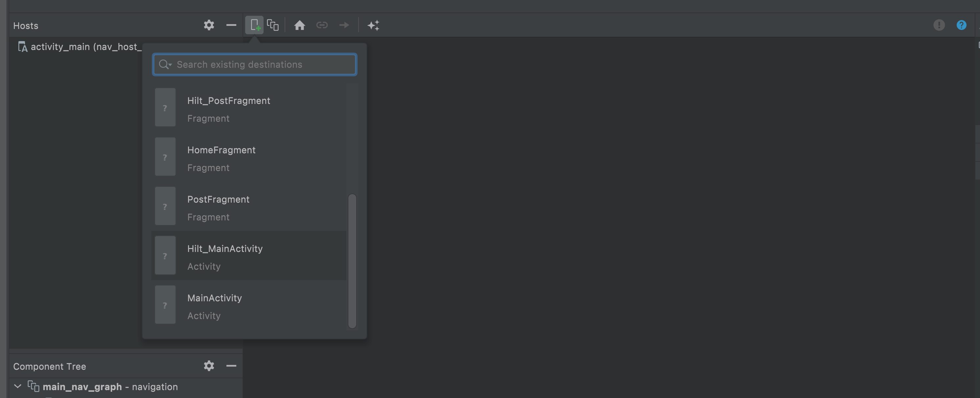Collapse the main_nav_graph tree node

coord(17,386)
